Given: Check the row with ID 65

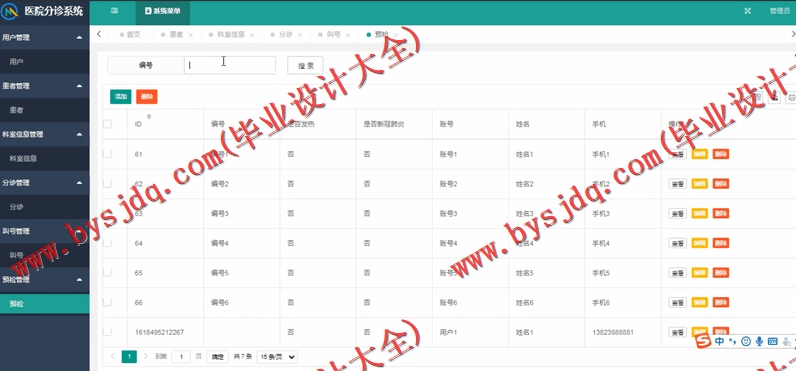Looking at the screenshot, I should (107, 273).
